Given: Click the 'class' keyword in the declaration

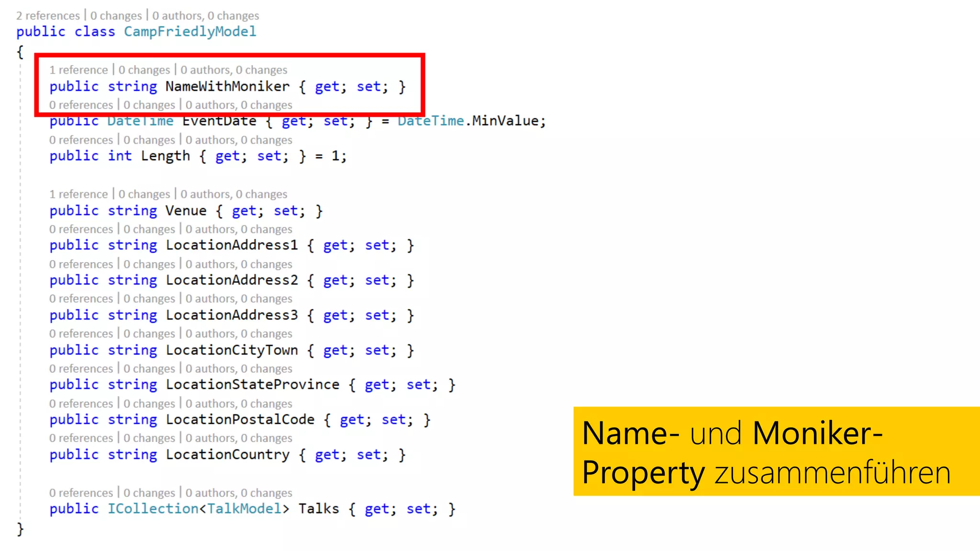Looking at the screenshot, I should click(95, 32).
